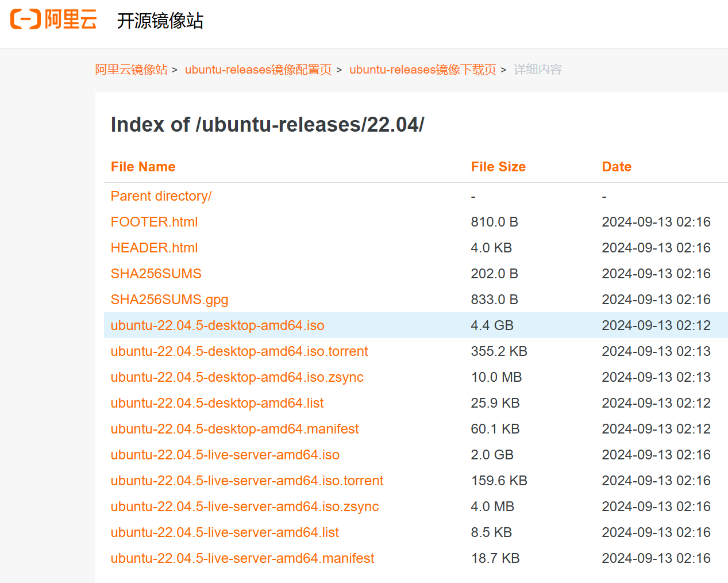Click the 833.0 B size cell
The width and height of the screenshot is (728, 583).
point(494,300)
